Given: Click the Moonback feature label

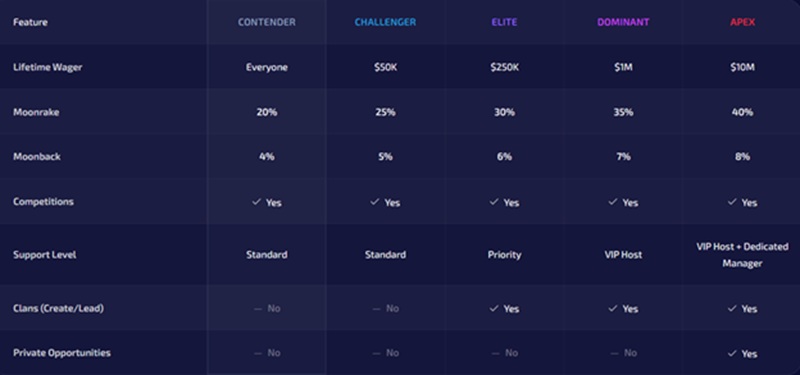Looking at the screenshot, I should click(x=37, y=157).
